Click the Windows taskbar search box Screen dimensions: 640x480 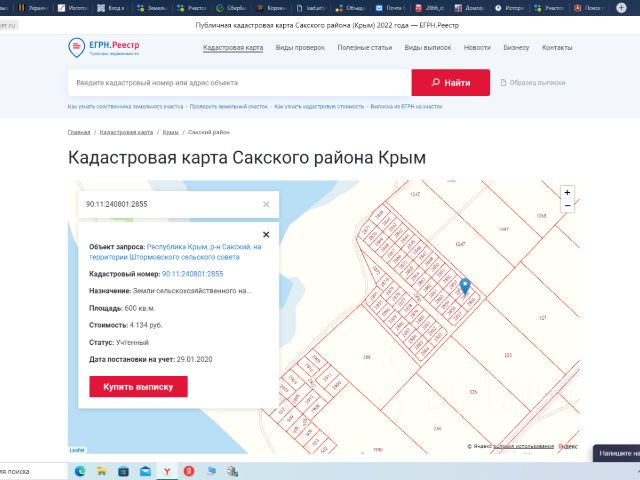coord(33,471)
